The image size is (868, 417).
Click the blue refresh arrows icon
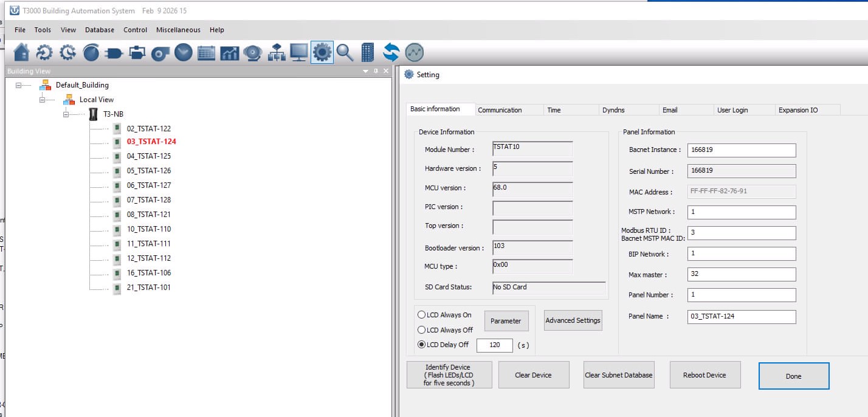tap(391, 53)
